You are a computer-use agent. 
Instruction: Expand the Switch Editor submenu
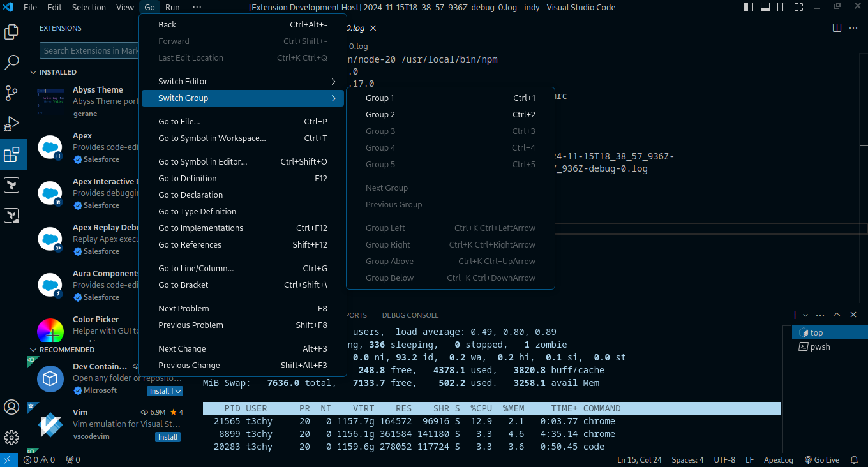(243, 82)
